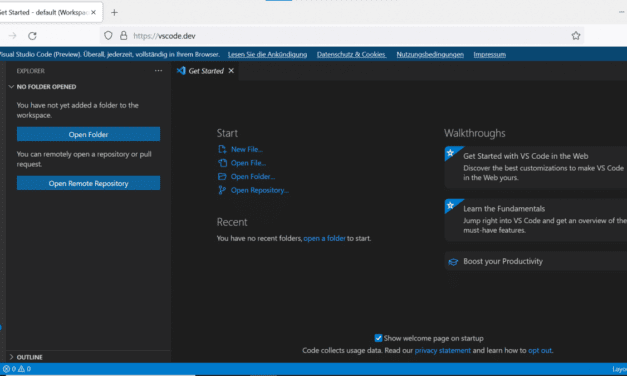Image resolution: width=627 pixels, height=376 pixels.
Task: Open a new browser tab with plus
Action: click(x=114, y=12)
